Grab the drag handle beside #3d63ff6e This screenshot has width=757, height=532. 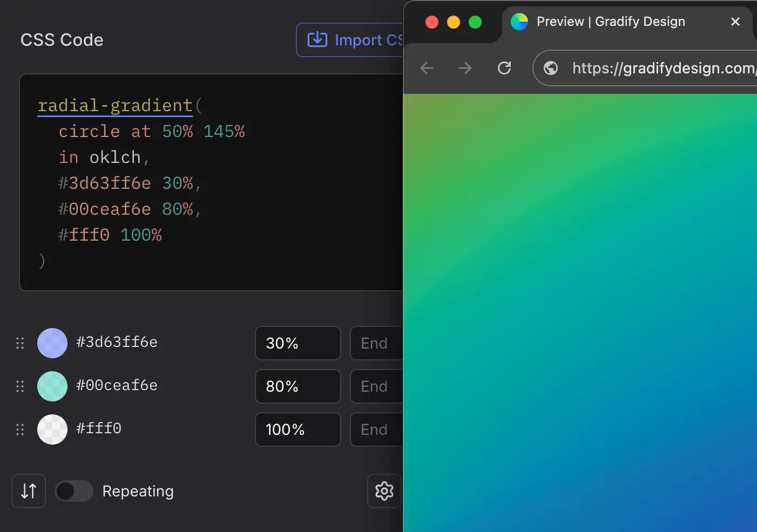point(20,343)
